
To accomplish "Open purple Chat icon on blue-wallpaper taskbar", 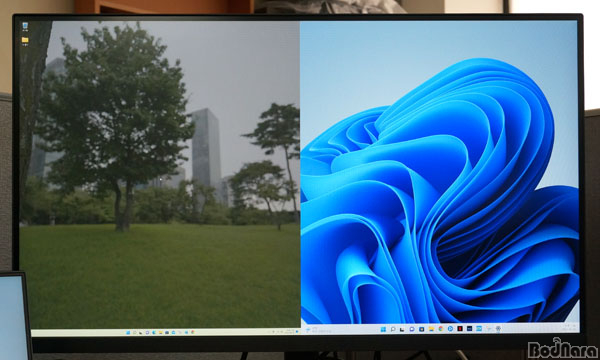I will [x=412, y=329].
